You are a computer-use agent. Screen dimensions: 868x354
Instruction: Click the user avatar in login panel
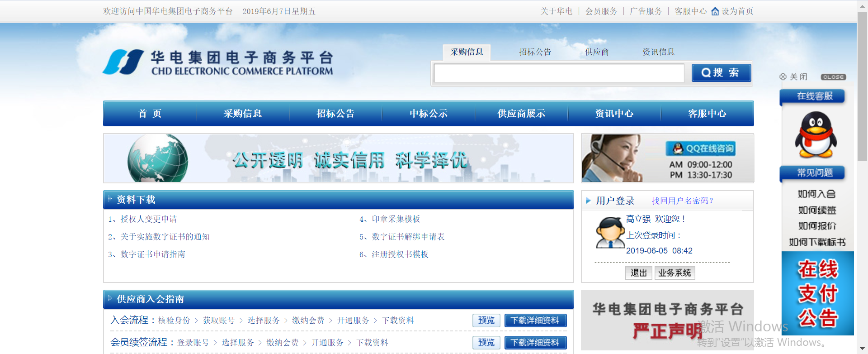click(609, 233)
